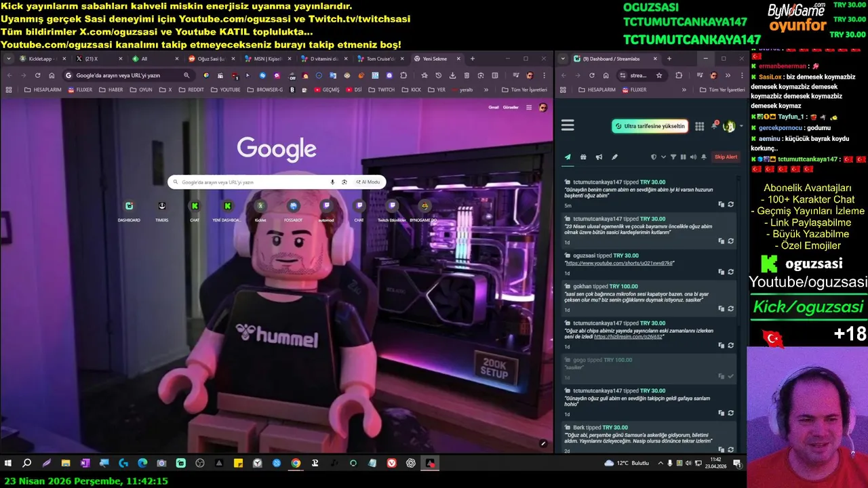The width and height of the screenshot is (868, 488).
Task: Switch to the MSN browser tab
Action: click(267, 59)
